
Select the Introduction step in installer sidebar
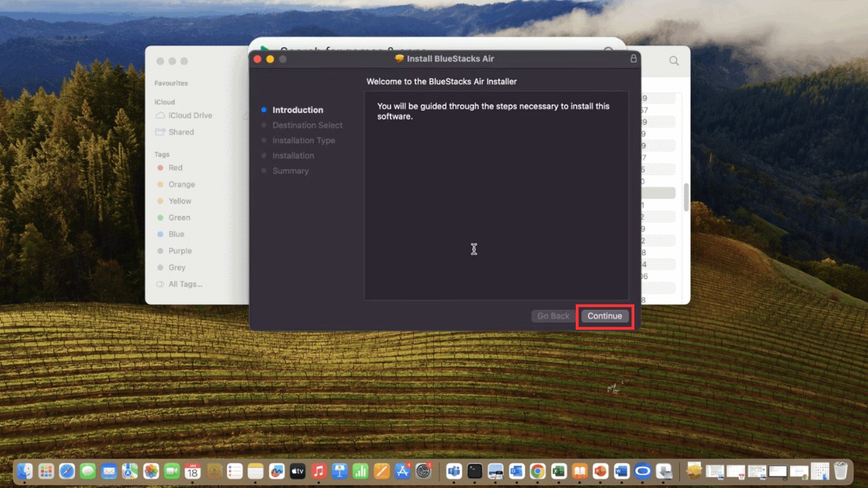pyautogui.click(x=297, y=110)
